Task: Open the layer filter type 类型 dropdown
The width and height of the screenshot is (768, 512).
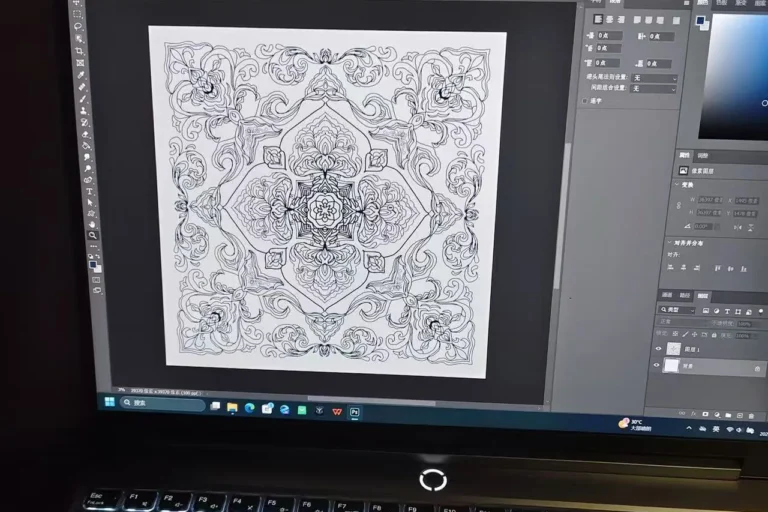Action: coord(677,310)
